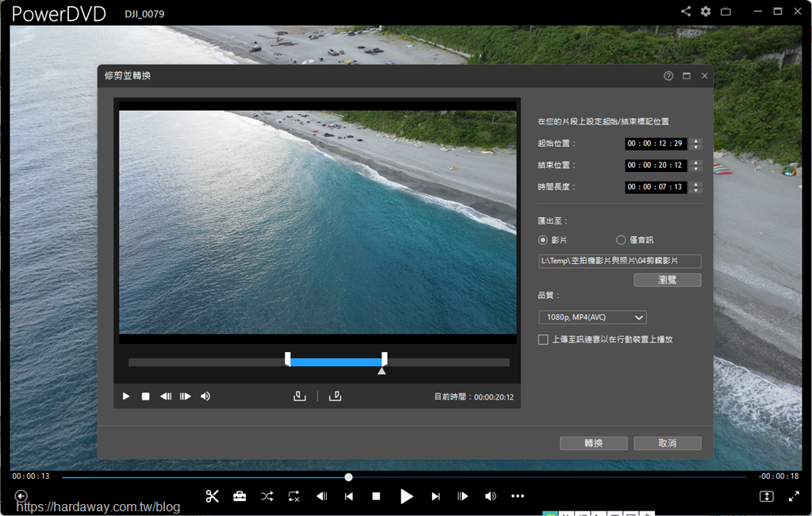Click the 目前時間 00:00:20:12 readout

(x=474, y=397)
